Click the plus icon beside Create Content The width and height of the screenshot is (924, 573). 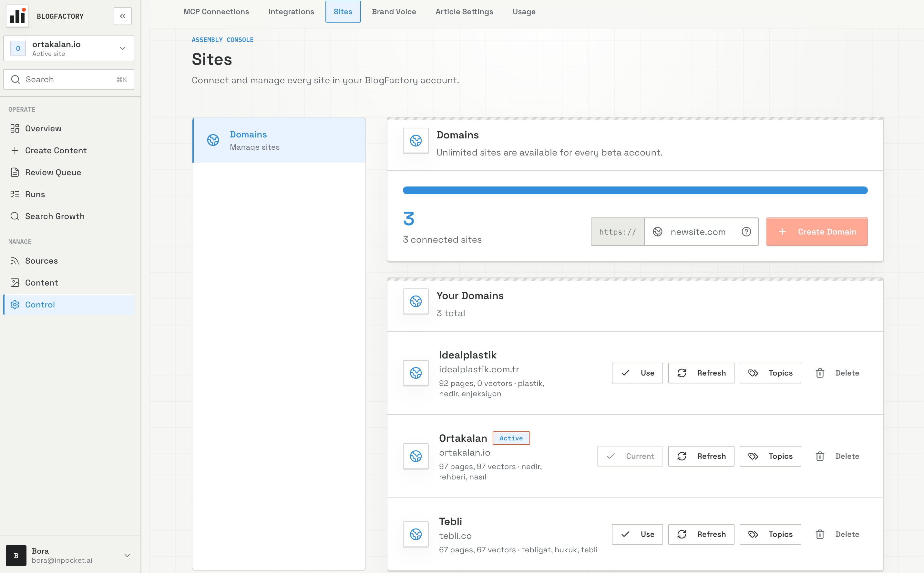15,150
